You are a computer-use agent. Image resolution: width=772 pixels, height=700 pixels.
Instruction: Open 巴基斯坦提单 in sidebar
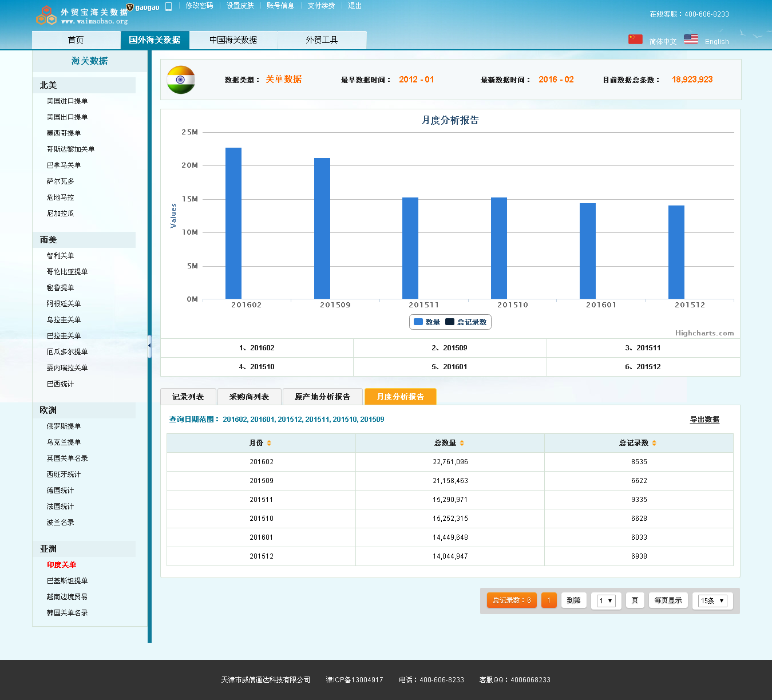(67, 581)
